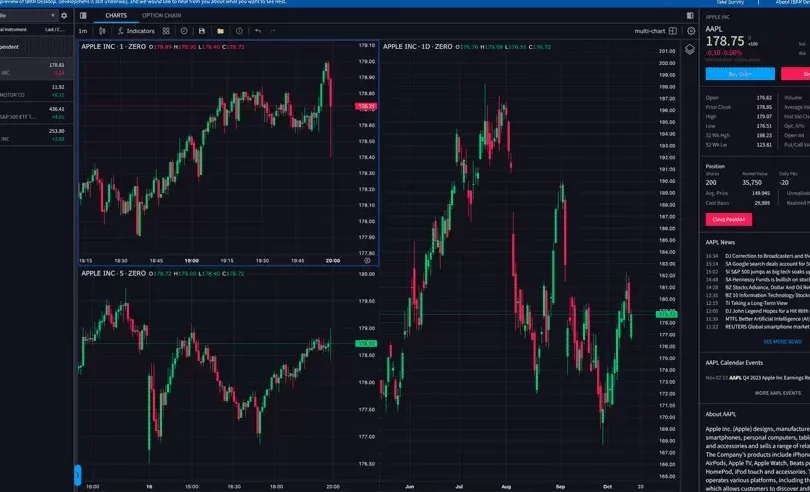Viewport: 810px width, 492px height.
Task: Select the watchlist row priced 178.61
Action: pos(36,69)
